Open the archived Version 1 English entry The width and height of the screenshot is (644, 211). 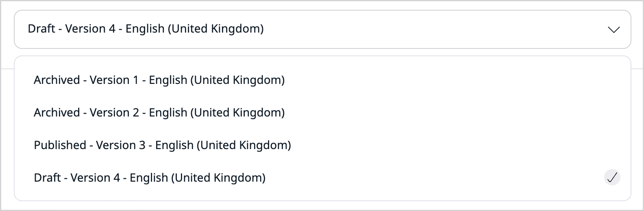click(x=159, y=80)
